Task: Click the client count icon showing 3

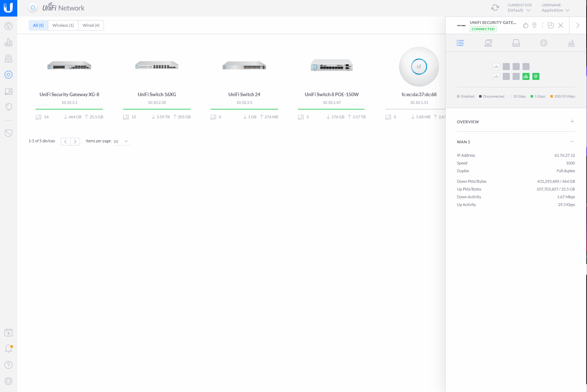Action: point(301,117)
